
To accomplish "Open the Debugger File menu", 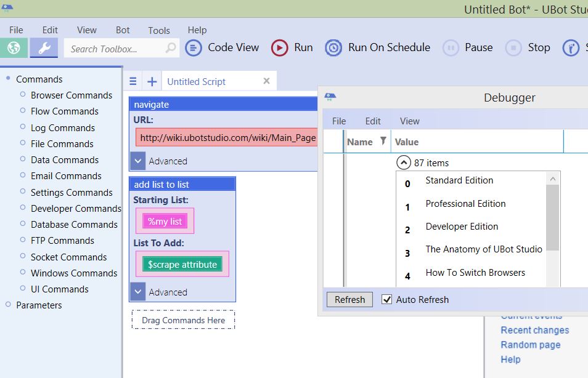I will click(339, 121).
